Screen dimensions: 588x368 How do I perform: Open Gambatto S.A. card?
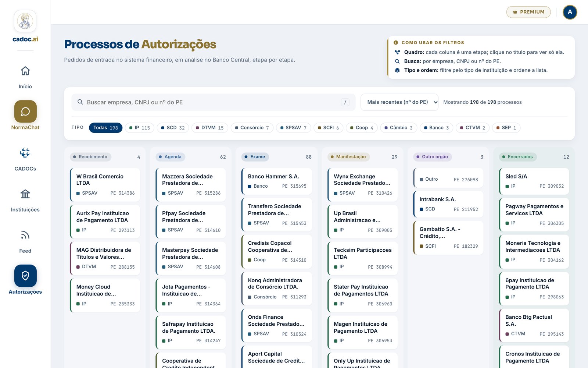(x=448, y=238)
